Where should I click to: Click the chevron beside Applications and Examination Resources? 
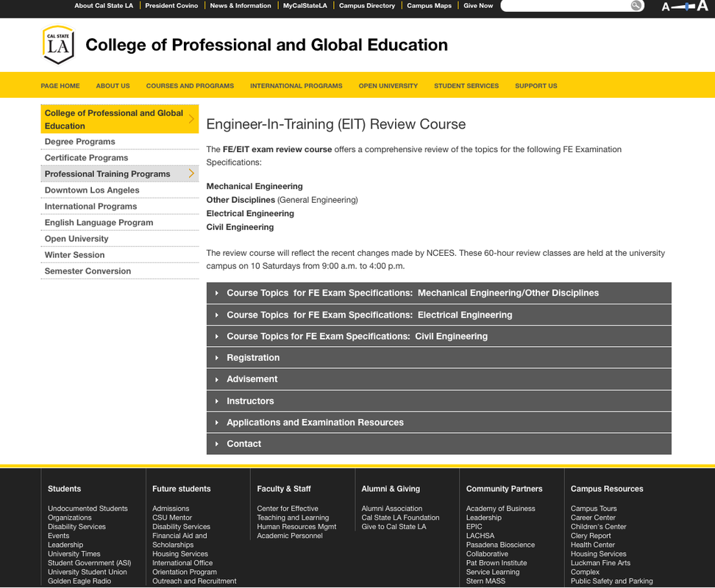[x=217, y=422]
